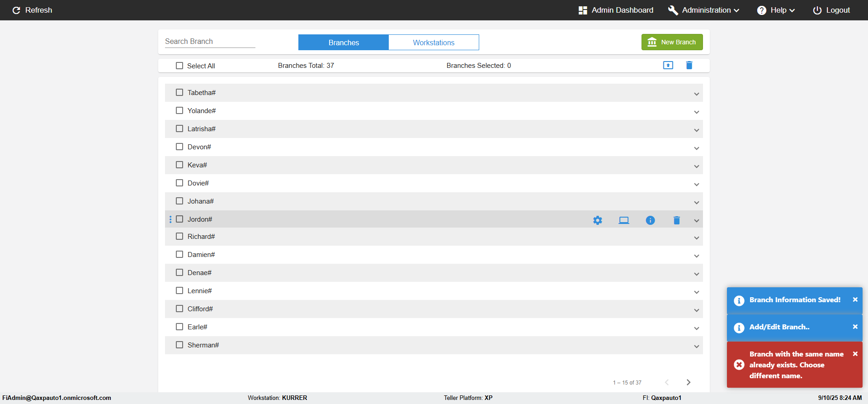The width and height of the screenshot is (868, 404).
Task: Click the Refresh button text
Action: [x=39, y=10]
